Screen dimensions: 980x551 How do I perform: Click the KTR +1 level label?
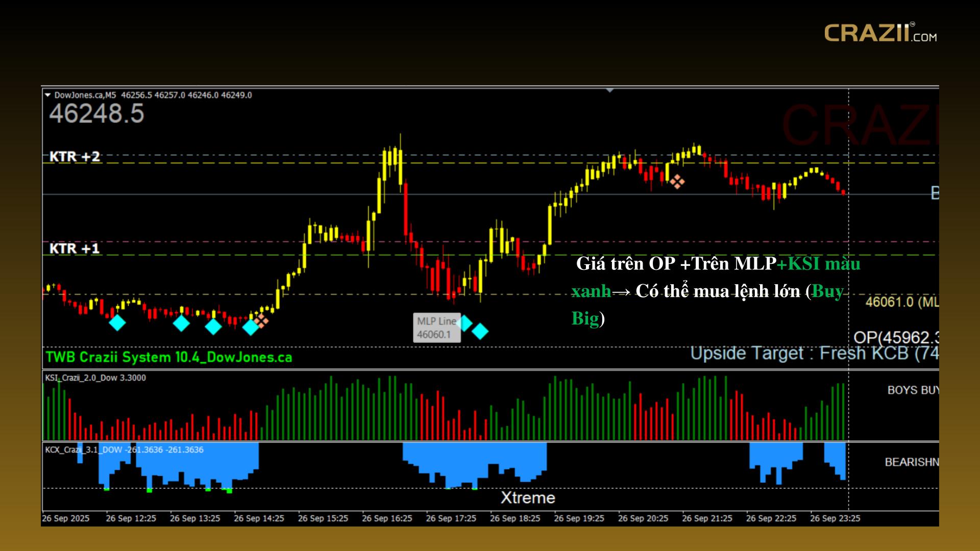75,248
